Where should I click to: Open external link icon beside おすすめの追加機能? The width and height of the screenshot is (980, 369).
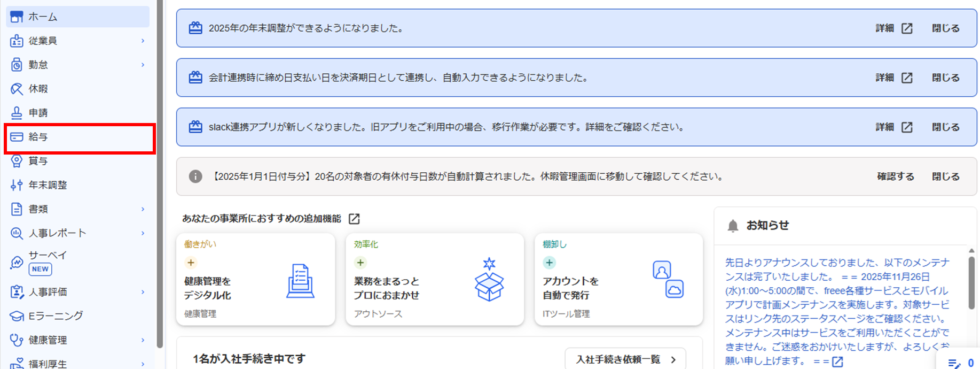pyautogui.click(x=354, y=219)
